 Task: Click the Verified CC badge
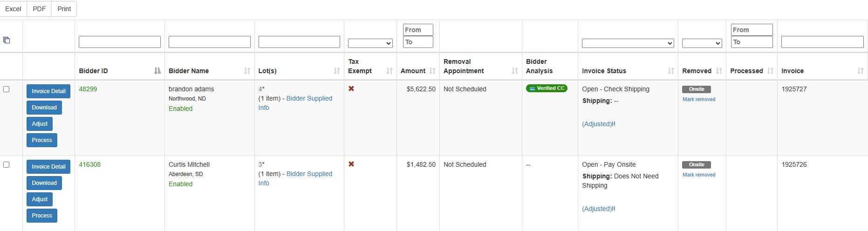(x=547, y=88)
